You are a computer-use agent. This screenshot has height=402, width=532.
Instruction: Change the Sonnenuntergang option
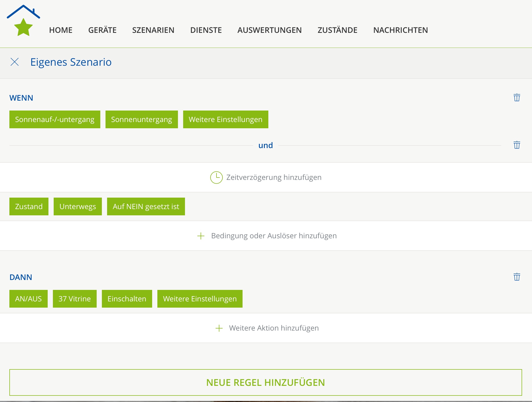(141, 119)
